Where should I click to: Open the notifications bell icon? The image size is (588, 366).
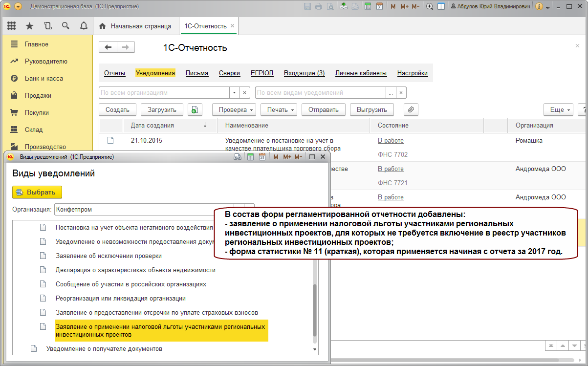pos(84,26)
